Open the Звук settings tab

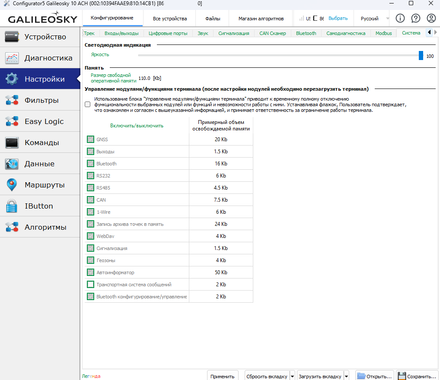point(203,33)
